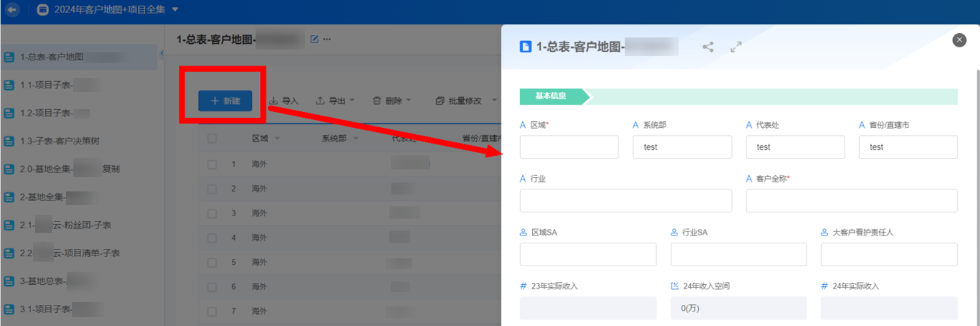This screenshot has height=326, width=980.
Task: Open the dropdown arrow after 批量修改
Action: [x=495, y=100]
